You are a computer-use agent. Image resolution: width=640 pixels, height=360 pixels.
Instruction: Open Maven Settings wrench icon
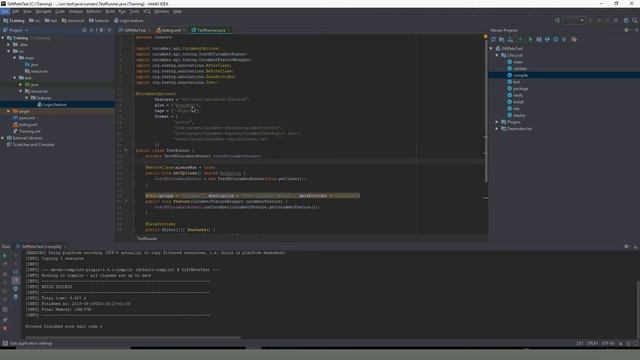coord(574,39)
